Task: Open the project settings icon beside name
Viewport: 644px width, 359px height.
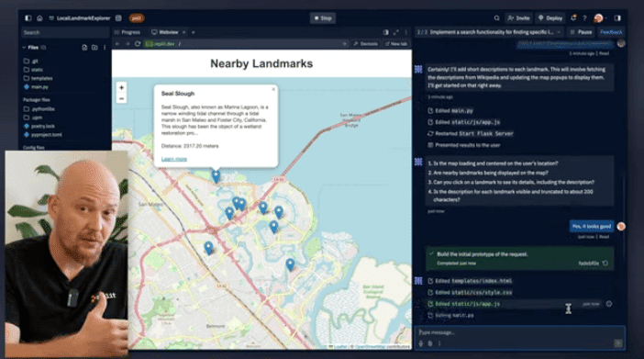Action: pos(118,18)
